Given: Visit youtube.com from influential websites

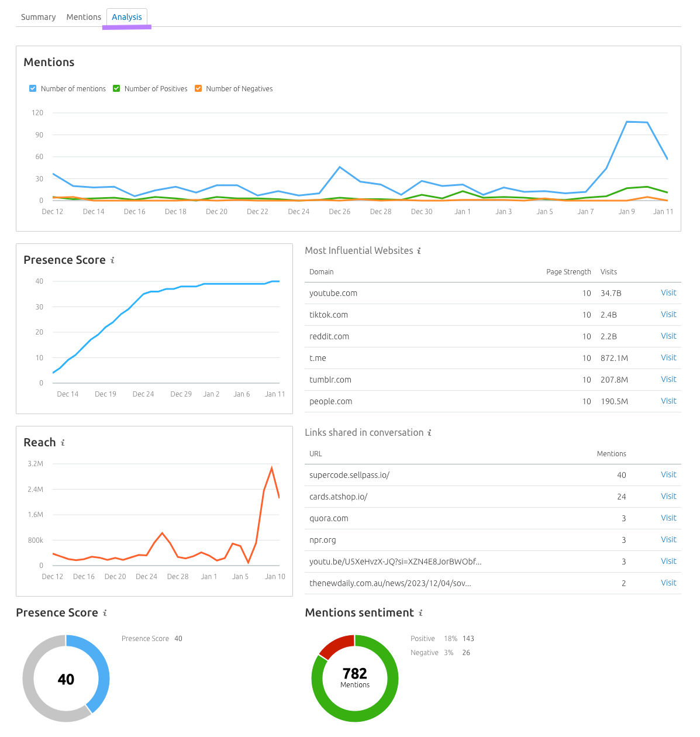Looking at the screenshot, I should click(x=668, y=292).
